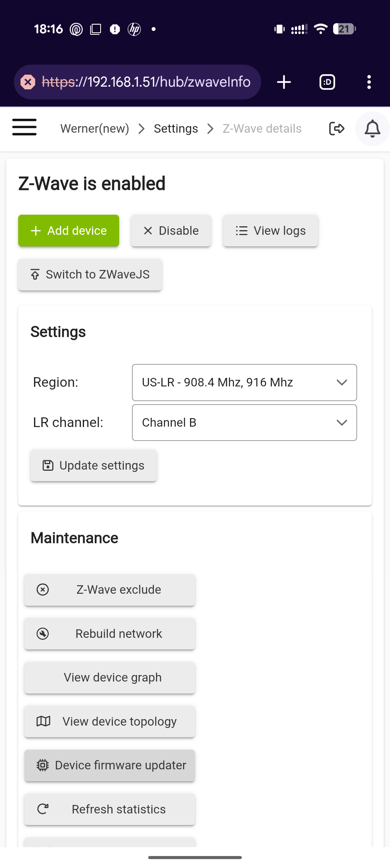Tap the insecure connection warning icon
Screen dimensions: 390x868
[28, 82]
